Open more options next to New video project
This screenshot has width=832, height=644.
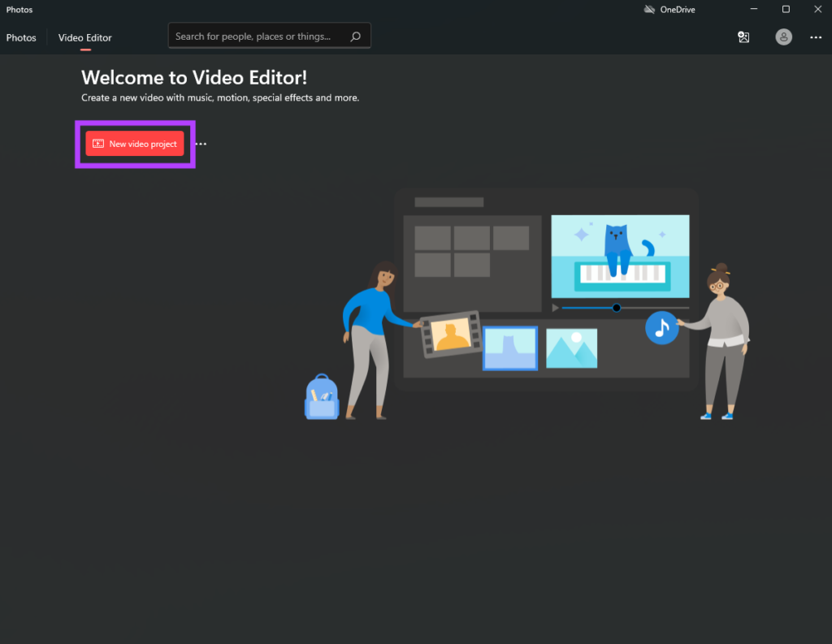coord(201,144)
